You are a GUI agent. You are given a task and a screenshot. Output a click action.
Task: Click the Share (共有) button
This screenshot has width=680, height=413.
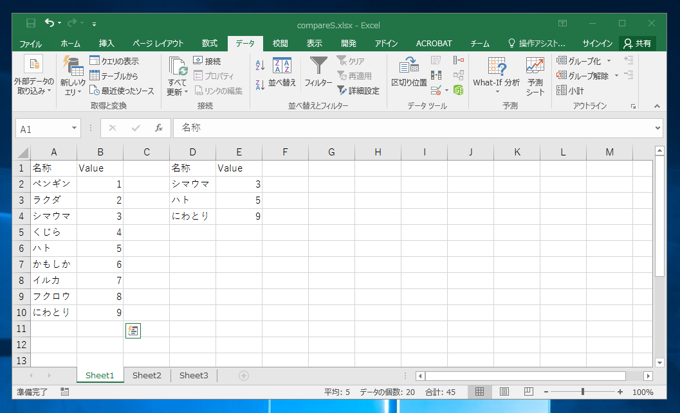(637, 43)
